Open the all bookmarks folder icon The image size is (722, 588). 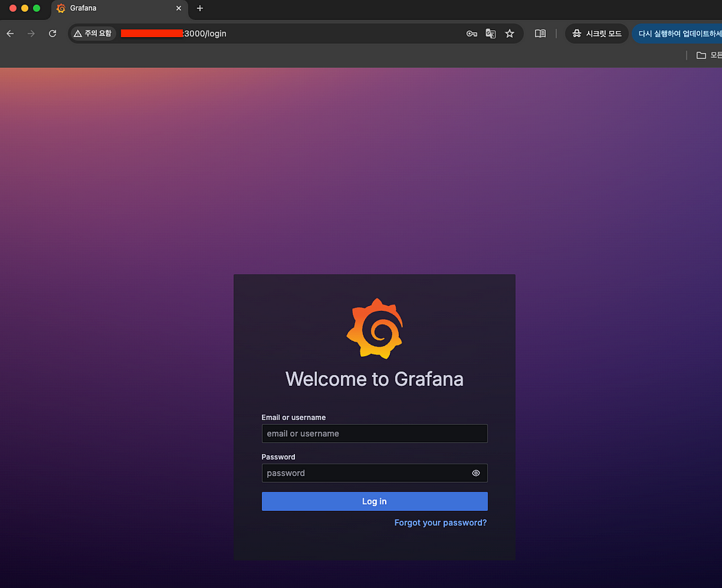click(701, 55)
